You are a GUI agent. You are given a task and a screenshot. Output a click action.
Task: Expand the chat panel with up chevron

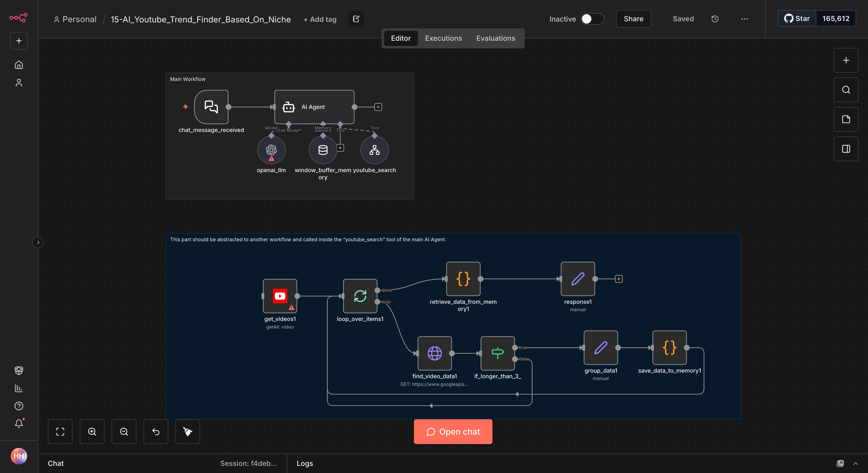(856, 464)
